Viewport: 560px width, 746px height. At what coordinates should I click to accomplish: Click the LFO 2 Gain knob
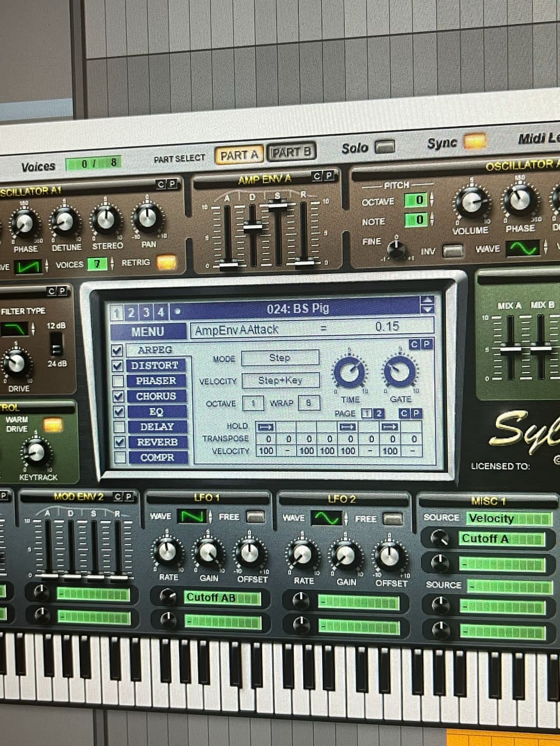click(346, 555)
